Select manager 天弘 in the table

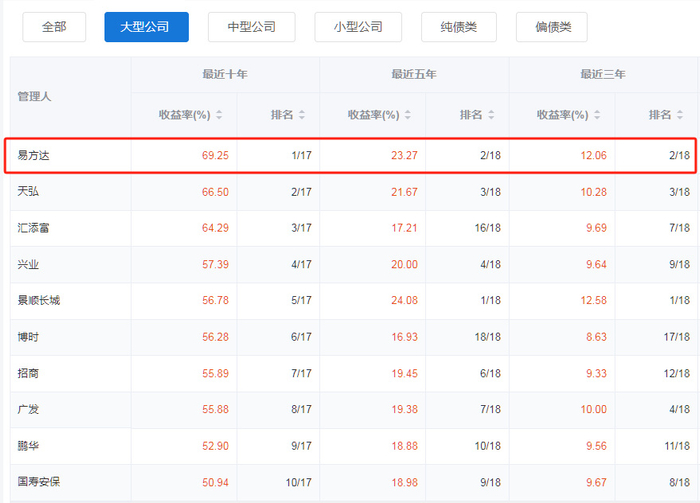(x=28, y=191)
